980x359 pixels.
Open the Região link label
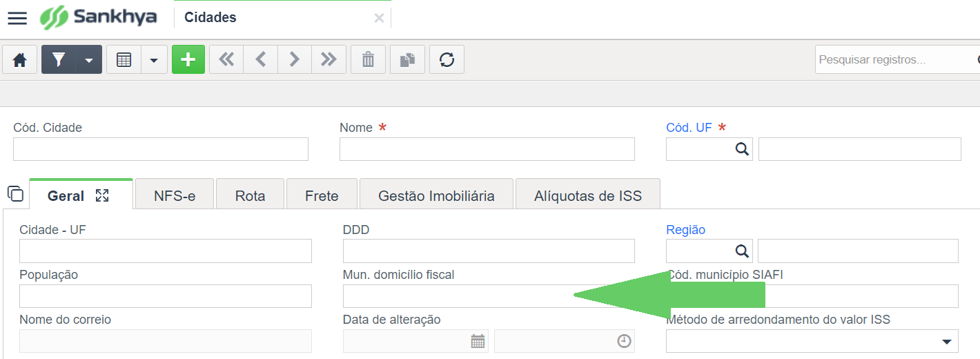[x=685, y=230]
